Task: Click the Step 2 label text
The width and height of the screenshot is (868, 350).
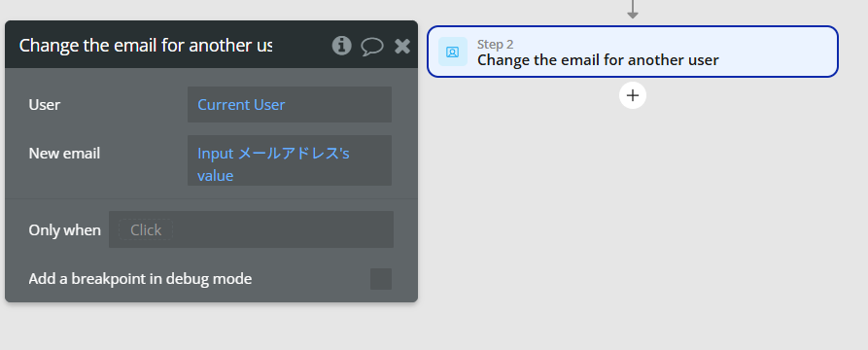Action: pyautogui.click(x=496, y=45)
